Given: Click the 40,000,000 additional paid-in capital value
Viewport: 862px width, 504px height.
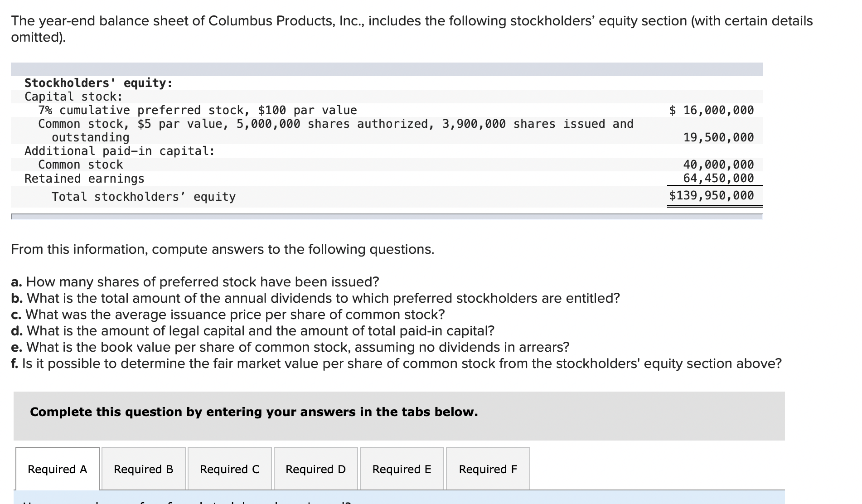Looking at the screenshot, I should coord(718,164).
